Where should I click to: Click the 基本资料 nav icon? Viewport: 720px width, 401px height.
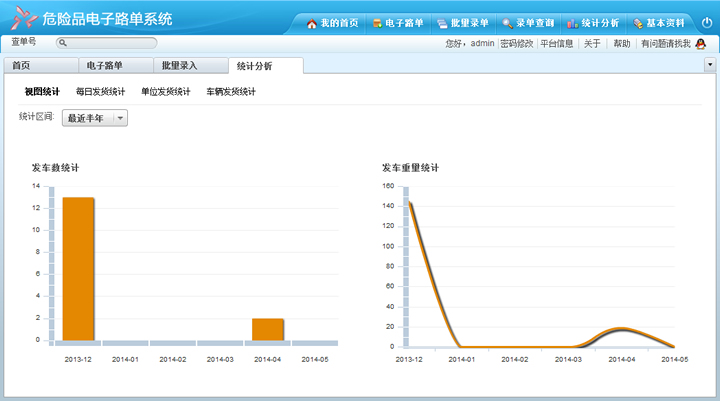638,22
